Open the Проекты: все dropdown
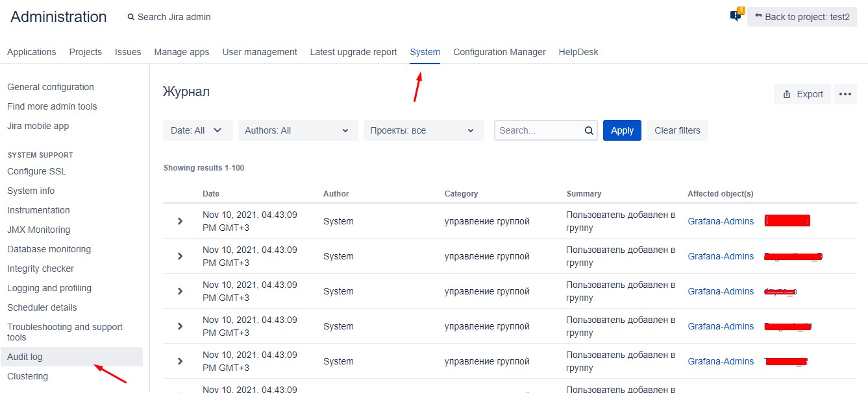Screen dimensions: 868x393 423,130
